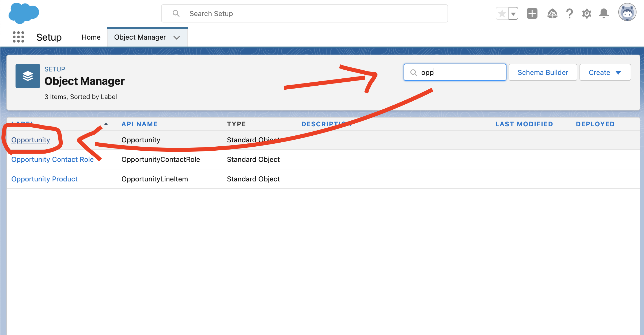Expand the Object Manager tab chevron

(x=177, y=37)
